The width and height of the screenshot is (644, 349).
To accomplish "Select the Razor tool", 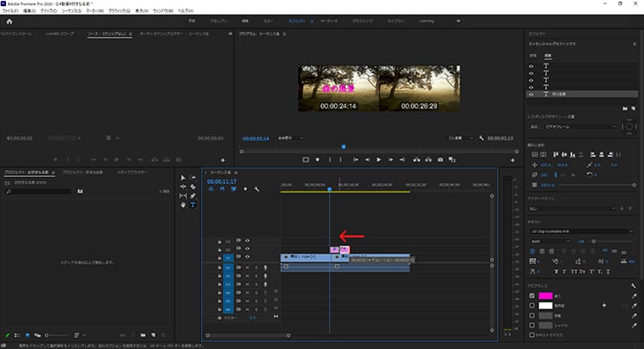I will 192,187.
